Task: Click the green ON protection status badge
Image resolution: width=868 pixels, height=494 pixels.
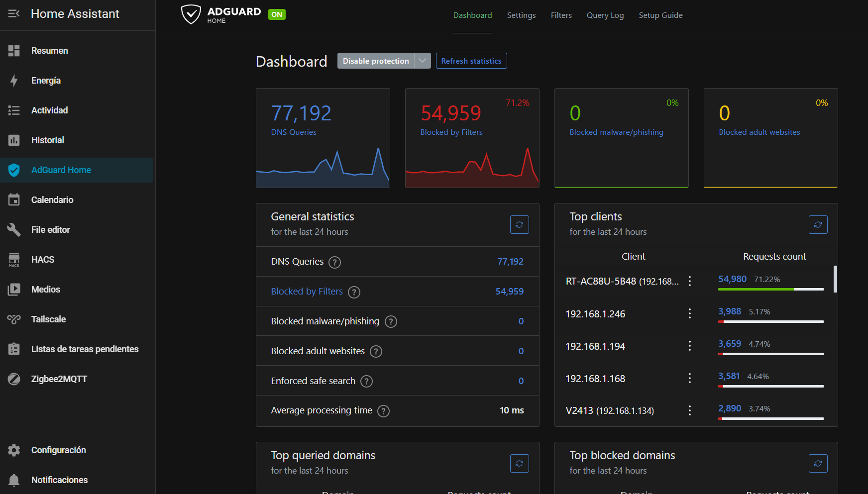Action: pyautogui.click(x=277, y=14)
